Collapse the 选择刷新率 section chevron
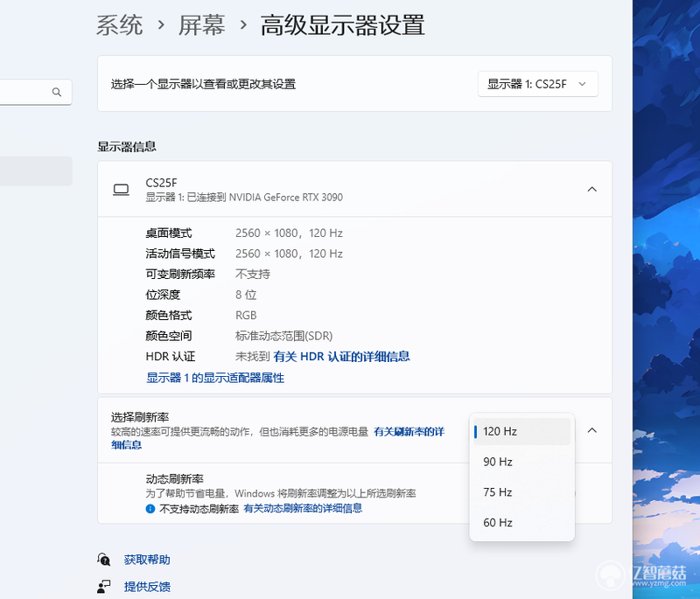Viewport: 700px width, 599px height. click(592, 430)
